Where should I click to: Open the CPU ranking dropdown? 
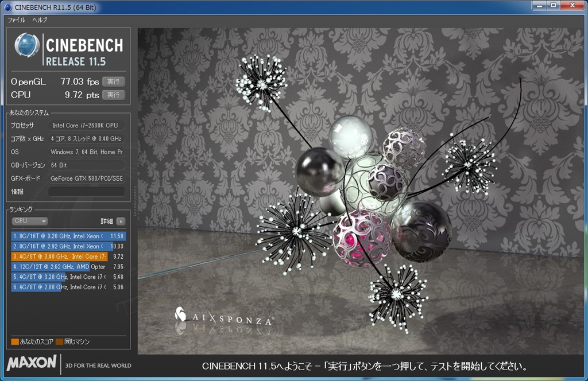(30, 221)
